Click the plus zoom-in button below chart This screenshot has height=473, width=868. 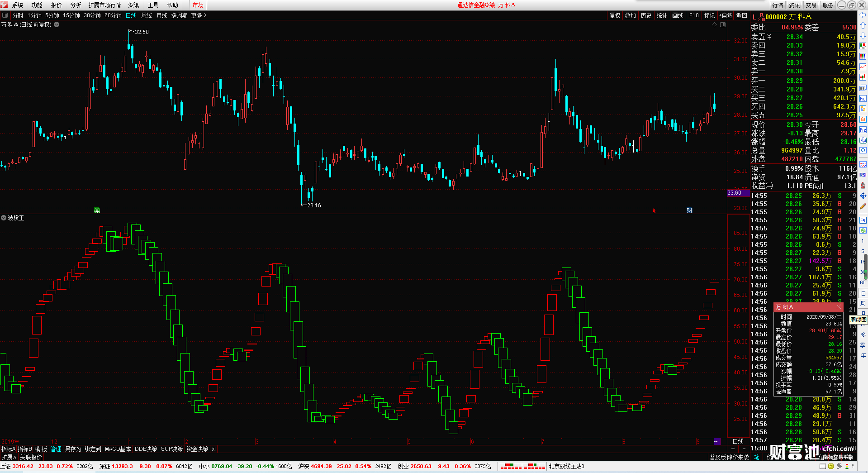point(733,449)
